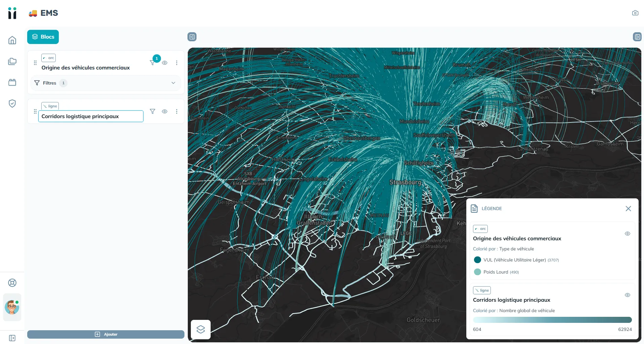This screenshot has height=344, width=644.
Task: Click the delivery truck icon beside EMS
Action: 33,13
